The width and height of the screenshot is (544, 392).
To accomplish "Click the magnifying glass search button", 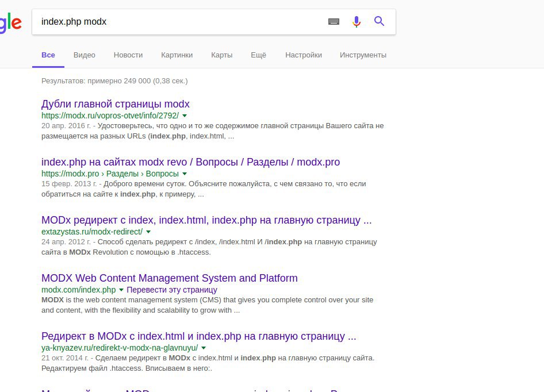I will coord(379,21).
